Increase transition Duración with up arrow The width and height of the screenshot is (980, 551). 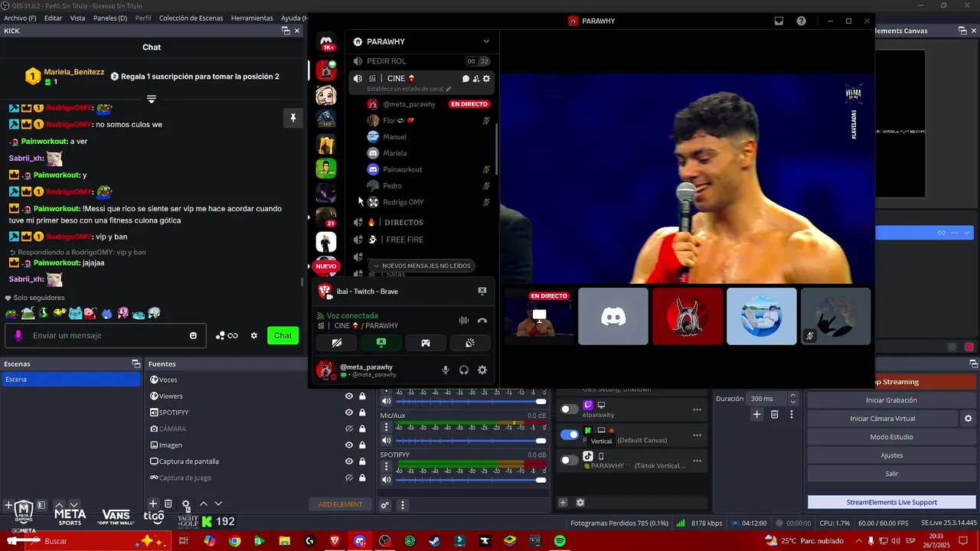click(793, 396)
